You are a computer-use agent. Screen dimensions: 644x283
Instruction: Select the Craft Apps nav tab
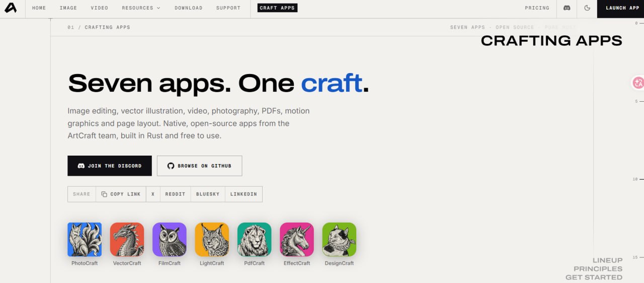(277, 8)
